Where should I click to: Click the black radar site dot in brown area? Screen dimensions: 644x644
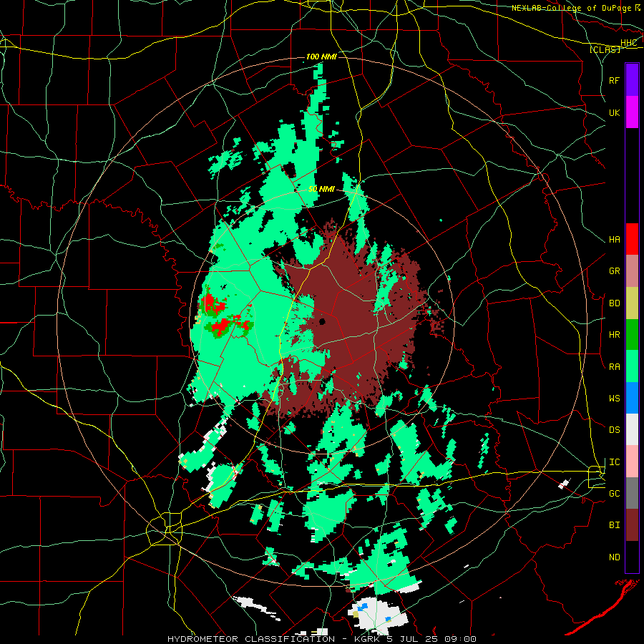click(323, 321)
